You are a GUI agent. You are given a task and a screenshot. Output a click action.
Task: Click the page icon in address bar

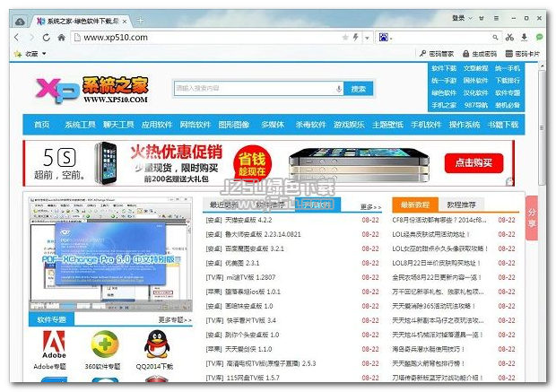pyautogui.click(x=77, y=38)
